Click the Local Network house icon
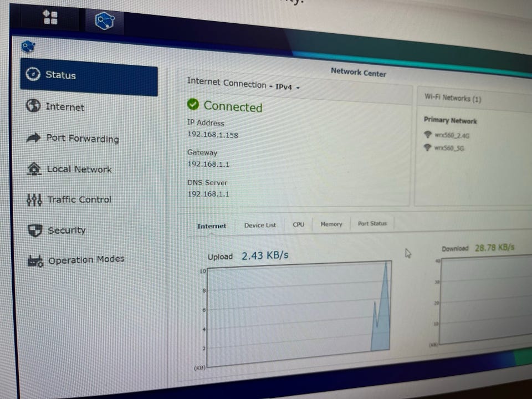This screenshot has width=532, height=399. coord(34,168)
